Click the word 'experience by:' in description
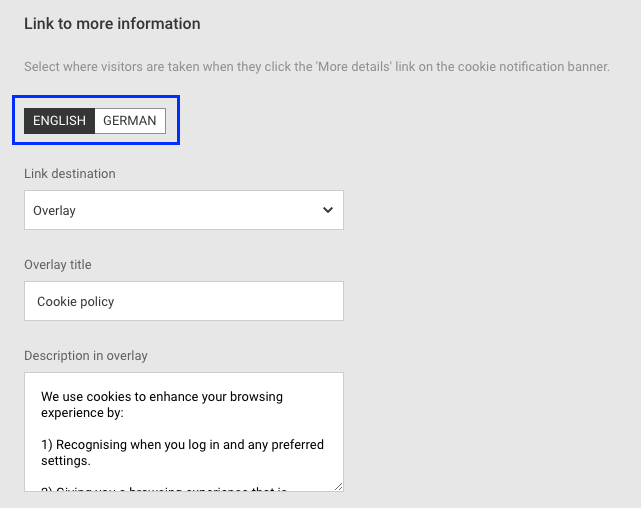The width and height of the screenshot is (641, 508). click(80, 411)
